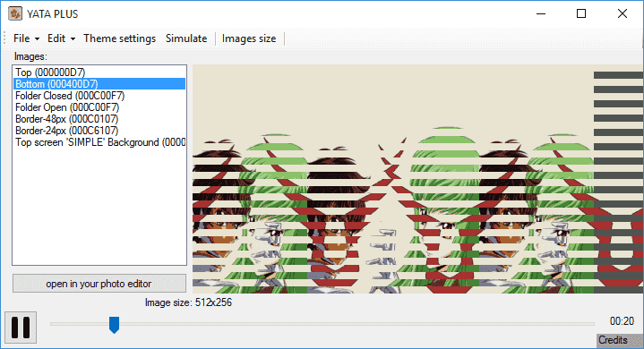Maximize the YATA PLUS window
The width and height of the screenshot is (644, 349).
click(x=581, y=13)
